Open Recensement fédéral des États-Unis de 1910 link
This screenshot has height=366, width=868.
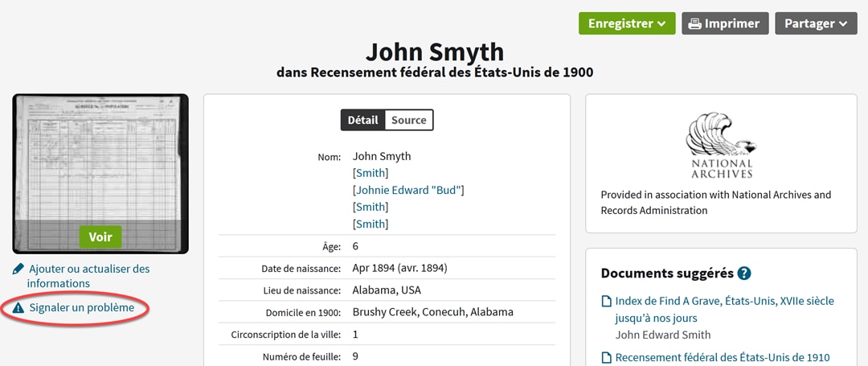(723, 358)
